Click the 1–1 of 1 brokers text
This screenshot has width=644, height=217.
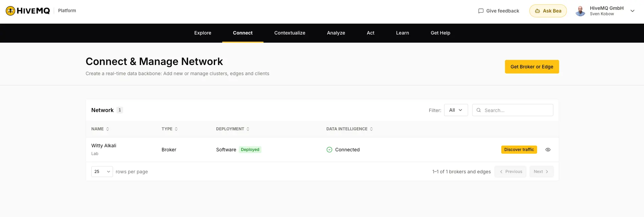461,172
